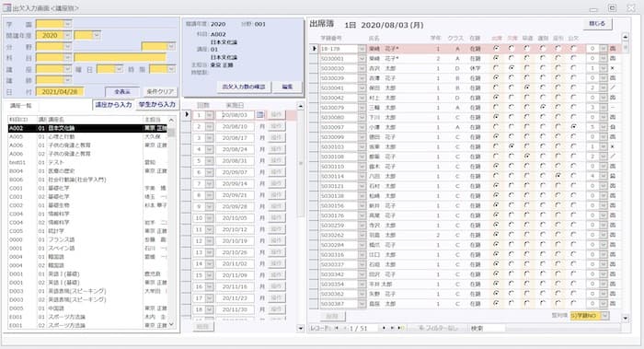Go to first record in navigation bar
The height and width of the screenshot is (349, 644).
coord(337,329)
